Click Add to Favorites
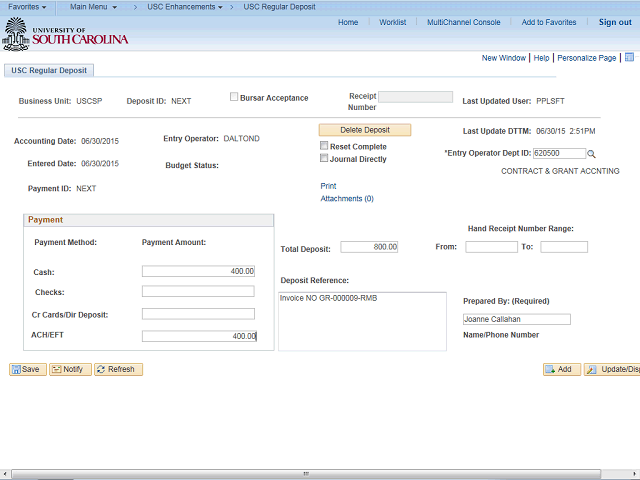Viewport: 640px width, 480px height. (x=549, y=22)
